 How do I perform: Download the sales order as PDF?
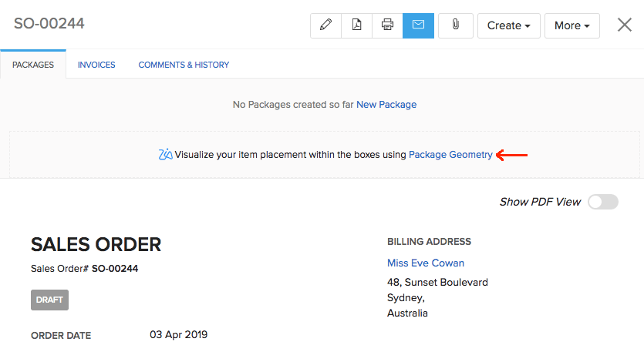point(356,25)
